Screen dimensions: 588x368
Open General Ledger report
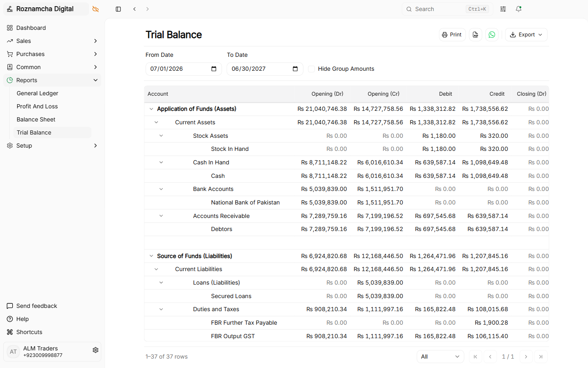tap(52, 93)
